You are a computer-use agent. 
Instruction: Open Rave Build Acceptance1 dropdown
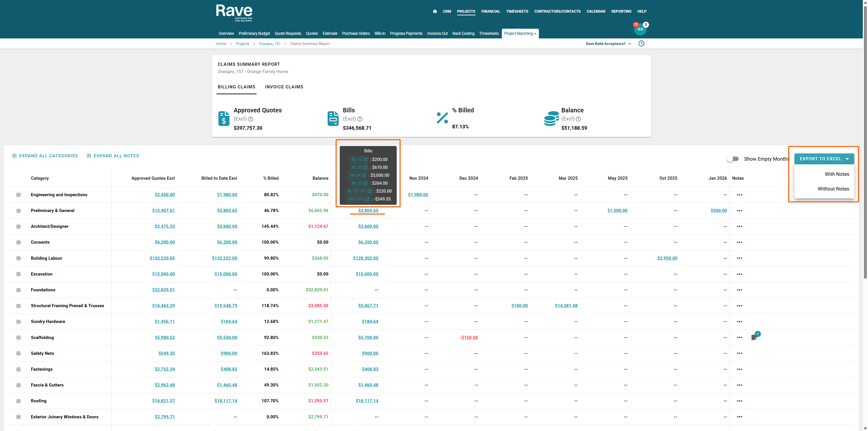tap(609, 44)
